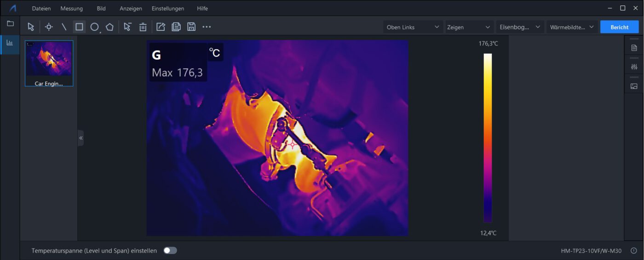Open the Messung menu

pos(72,9)
